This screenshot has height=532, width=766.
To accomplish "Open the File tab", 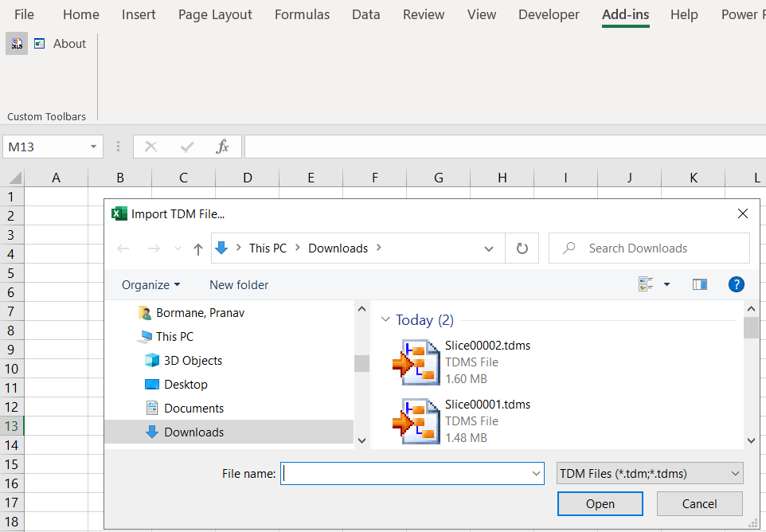I will click(x=24, y=14).
